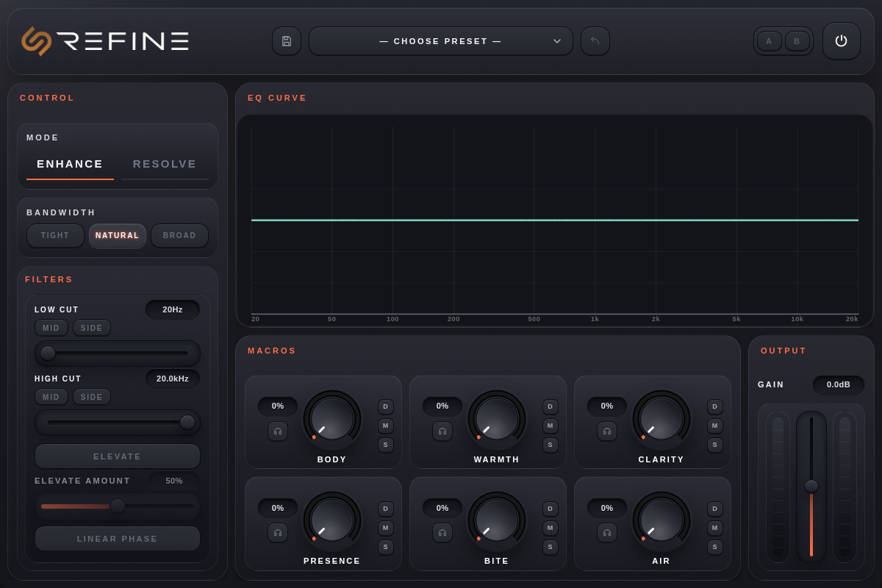Viewport: 882px width, 588px height.
Task: Enable M on Air macro
Action: click(x=715, y=528)
